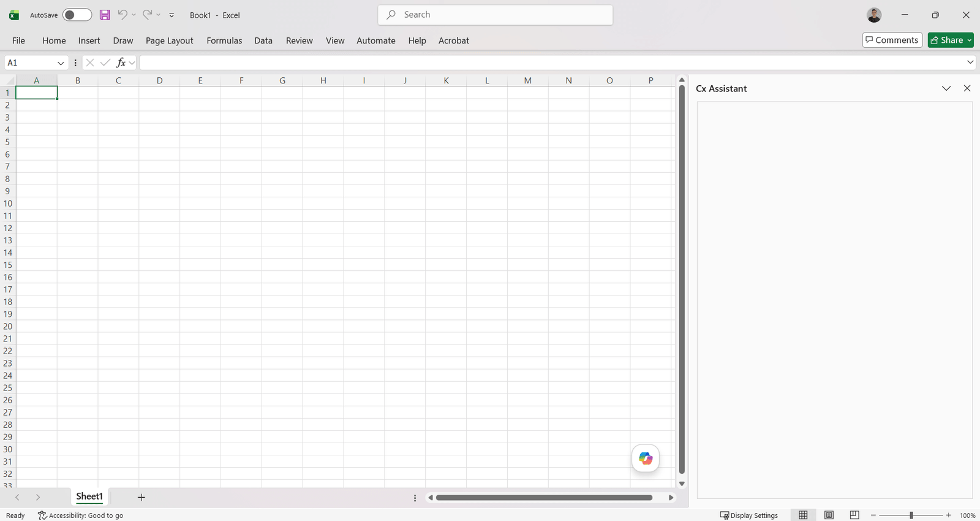Click zoom in plus icon
Viewport: 980px width, 521px height.
[949, 515]
